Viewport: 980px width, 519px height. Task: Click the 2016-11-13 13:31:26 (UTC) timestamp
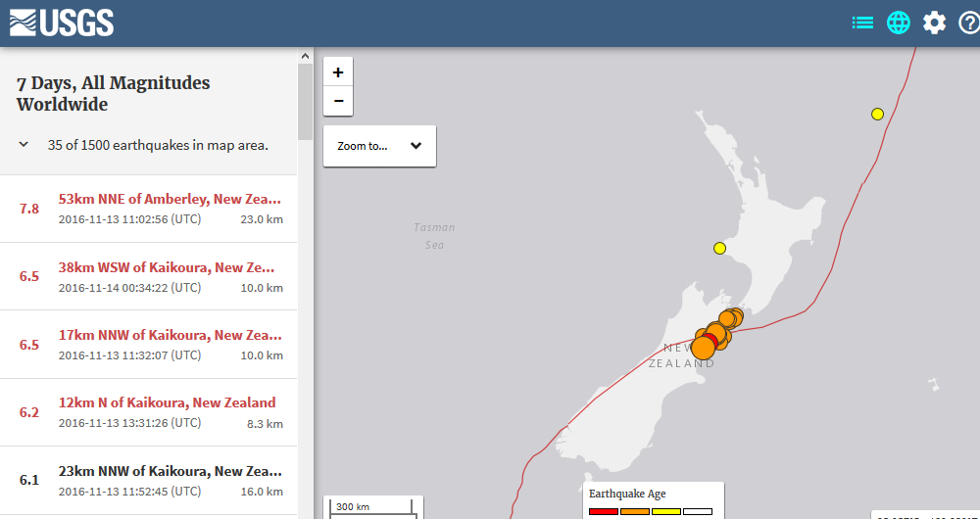[x=130, y=423]
